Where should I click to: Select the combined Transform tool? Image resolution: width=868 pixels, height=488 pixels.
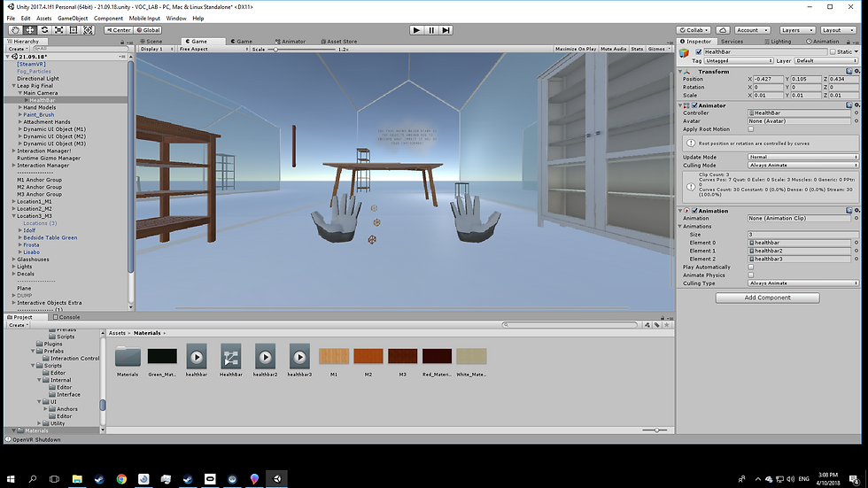point(88,30)
